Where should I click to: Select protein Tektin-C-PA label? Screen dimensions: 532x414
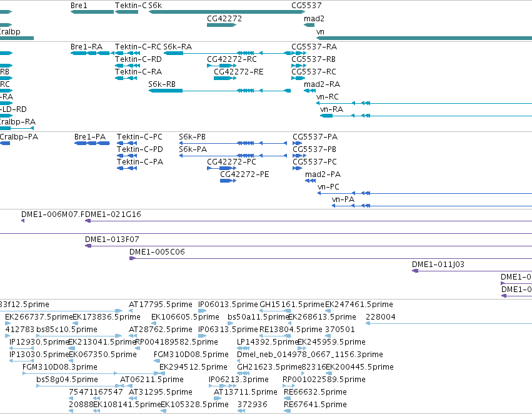(140, 162)
